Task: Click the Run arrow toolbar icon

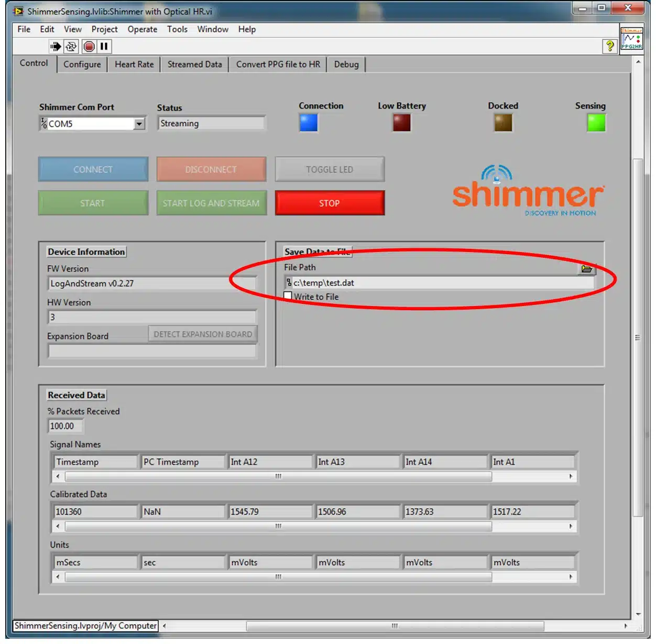Action: tap(56, 47)
